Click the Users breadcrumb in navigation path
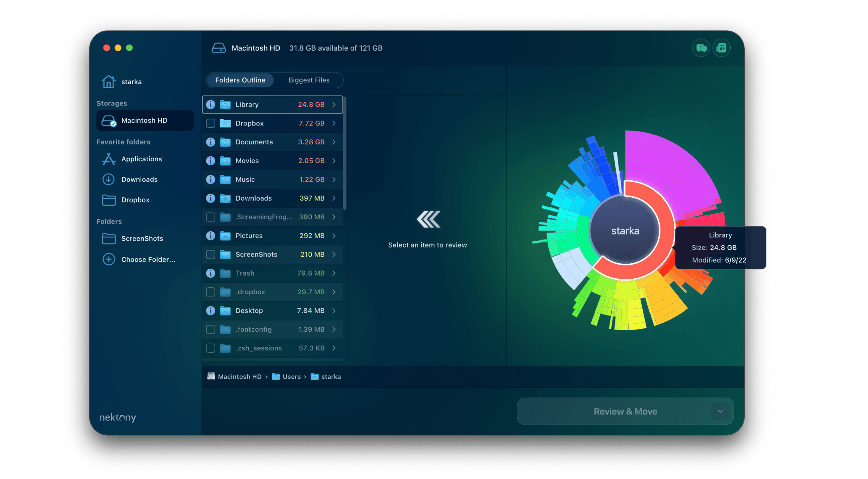The width and height of the screenshot is (868, 479). pos(292,376)
